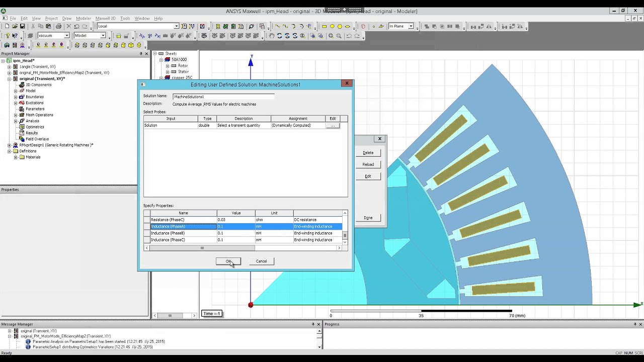Choose the Pan hand tool icon
Image resolution: width=644 pixels, height=362 pixels.
pos(272,36)
